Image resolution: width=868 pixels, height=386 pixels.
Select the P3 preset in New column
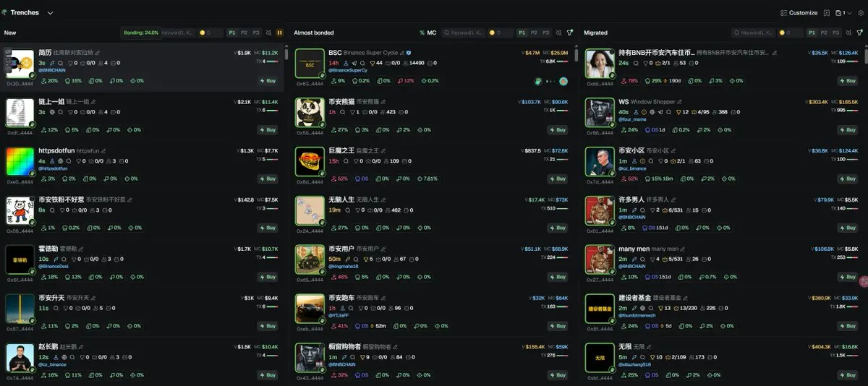[x=255, y=33]
